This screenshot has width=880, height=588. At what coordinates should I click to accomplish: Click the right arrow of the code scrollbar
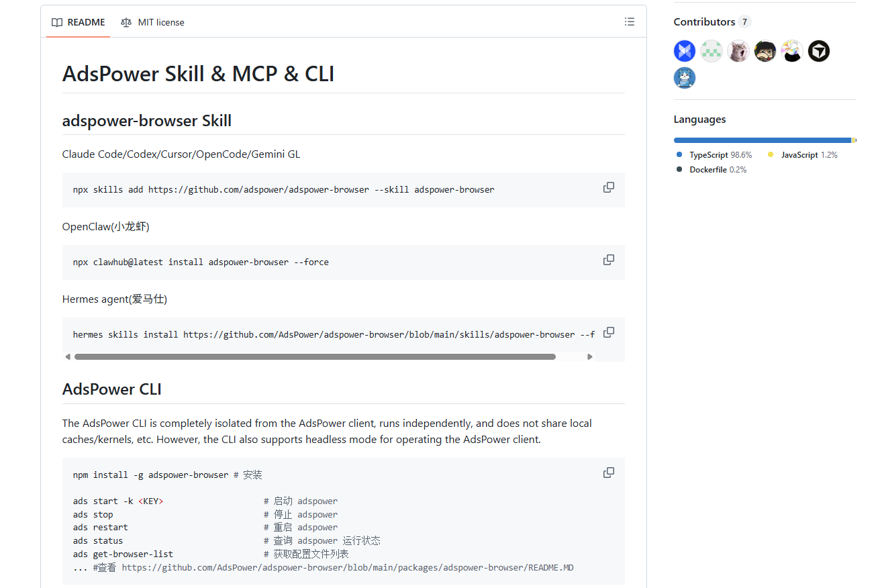[x=590, y=357]
